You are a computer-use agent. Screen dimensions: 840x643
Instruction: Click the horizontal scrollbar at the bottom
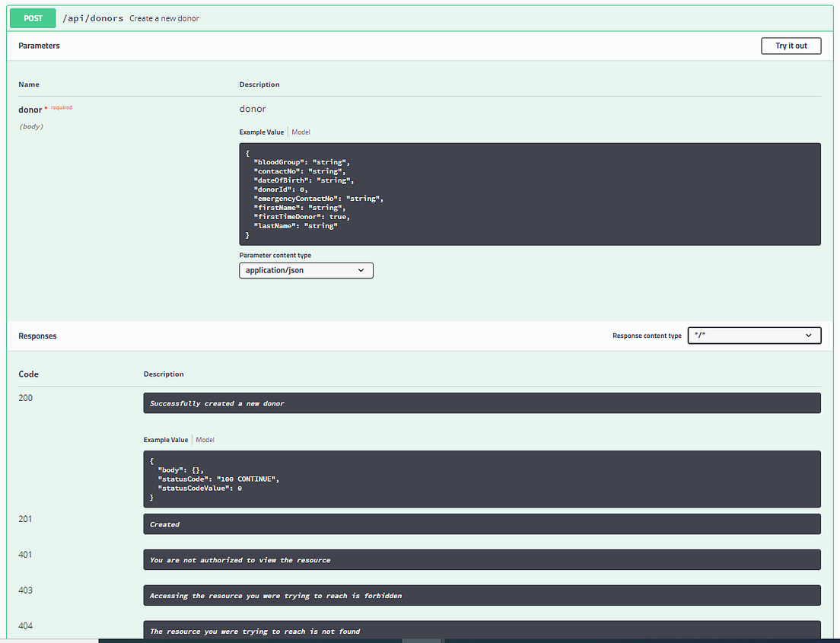tap(421, 641)
